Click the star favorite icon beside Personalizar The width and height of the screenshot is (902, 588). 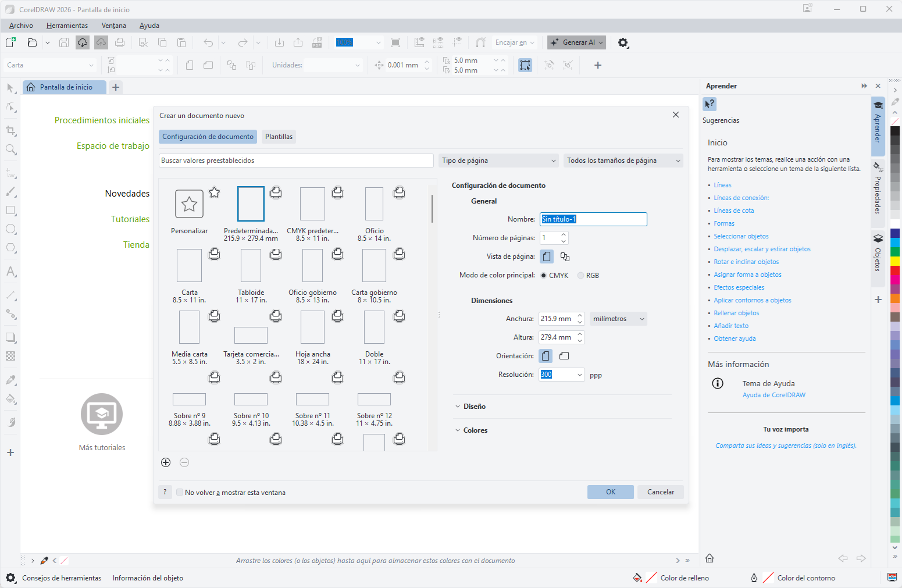(215, 193)
